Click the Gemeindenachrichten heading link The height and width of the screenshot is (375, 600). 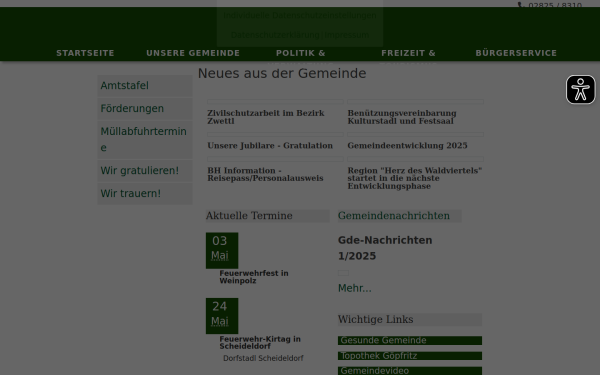click(394, 216)
